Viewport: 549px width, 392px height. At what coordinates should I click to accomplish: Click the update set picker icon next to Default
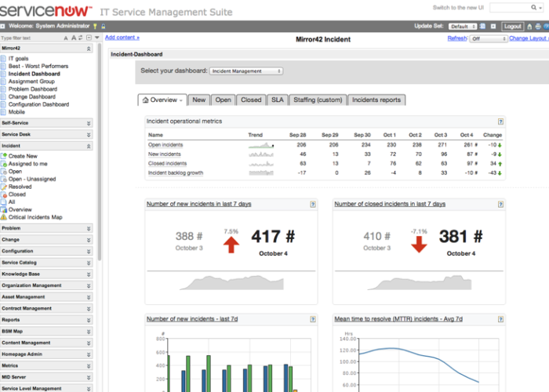(x=482, y=26)
